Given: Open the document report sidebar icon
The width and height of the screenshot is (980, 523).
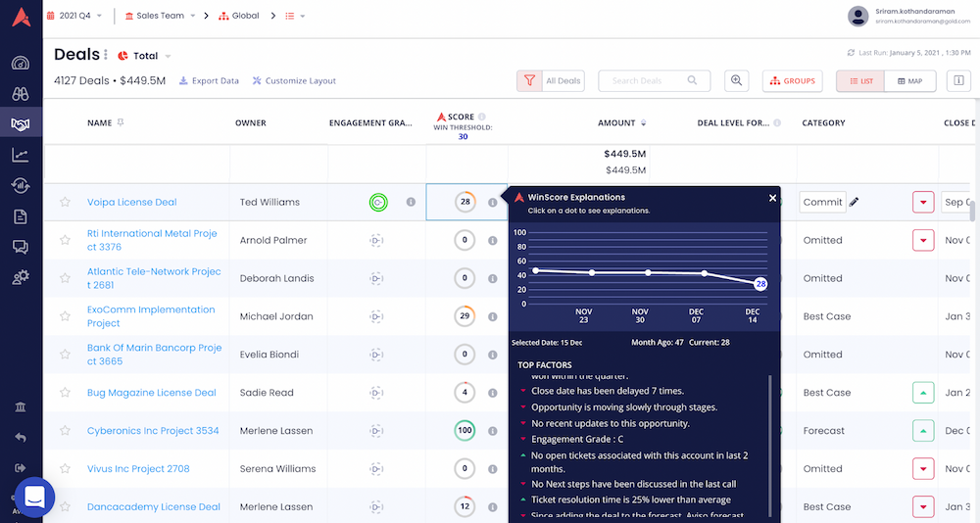Looking at the screenshot, I should pyautogui.click(x=20, y=216).
